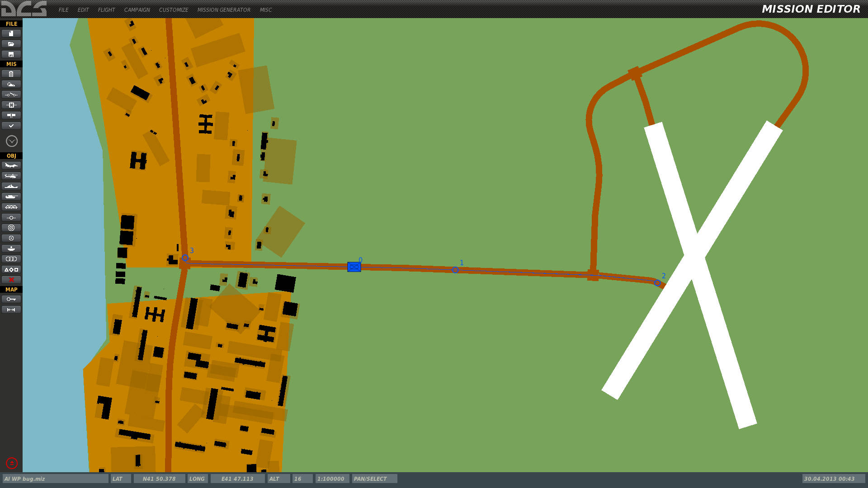This screenshot has width=868, height=488.
Task: Click the round clock/chevron button in the sidebar
Action: click(x=12, y=141)
